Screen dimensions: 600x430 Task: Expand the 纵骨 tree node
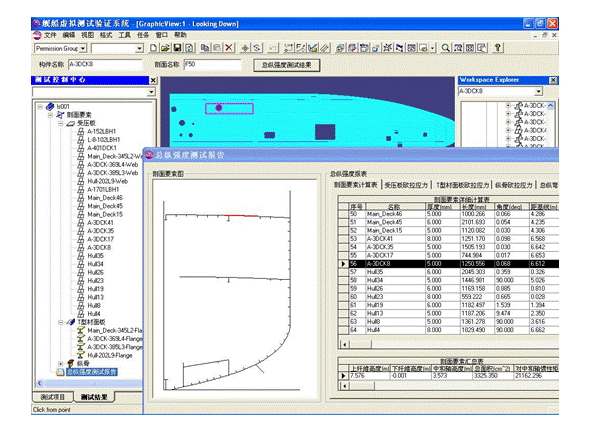tap(61, 363)
